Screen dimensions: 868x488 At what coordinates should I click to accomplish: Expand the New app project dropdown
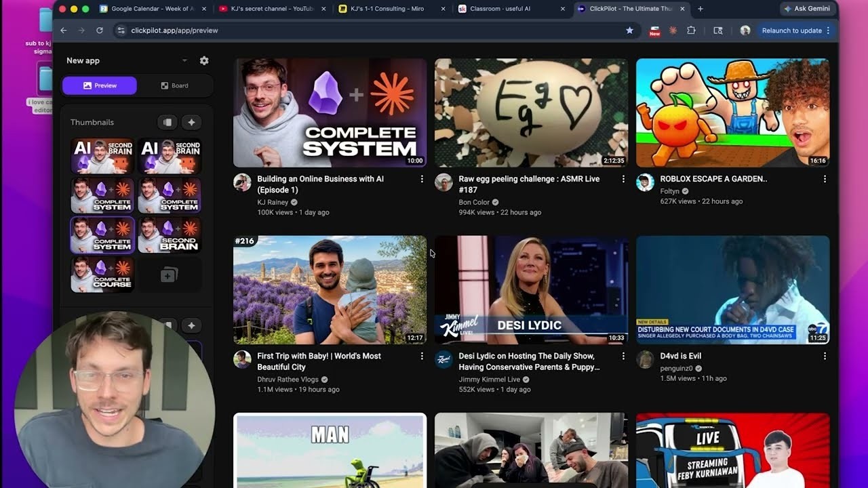[x=184, y=60]
